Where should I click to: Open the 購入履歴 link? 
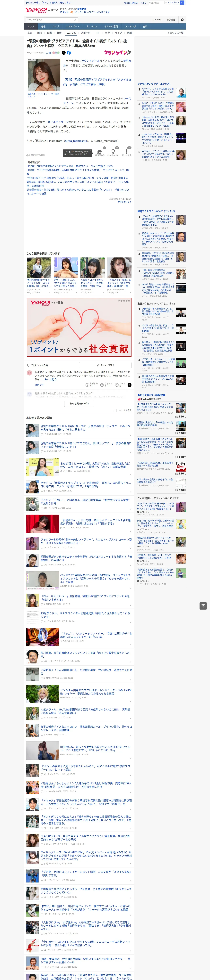click(x=171, y=20)
